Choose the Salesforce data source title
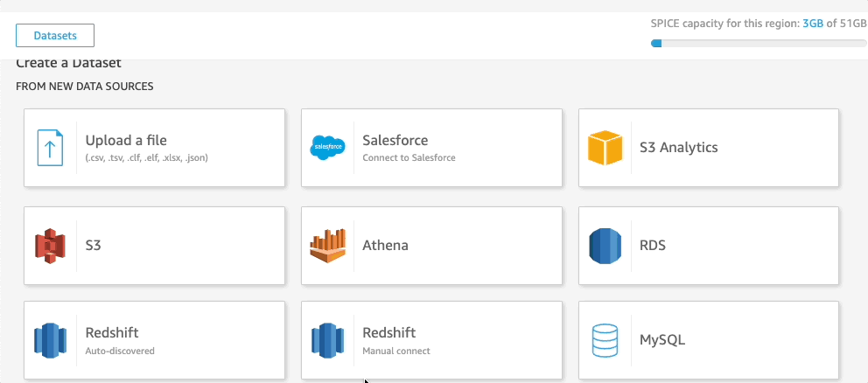The image size is (868, 383). pyautogui.click(x=395, y=140)
